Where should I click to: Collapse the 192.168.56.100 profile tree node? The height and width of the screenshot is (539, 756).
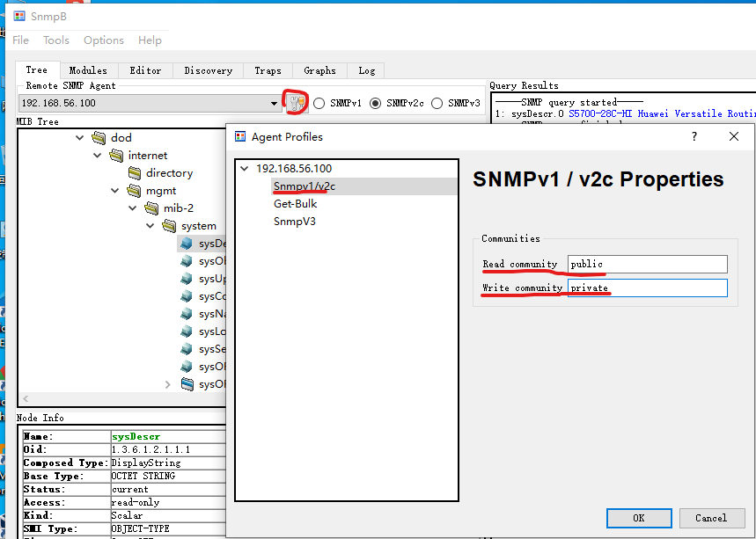click(x=244, y=168)
